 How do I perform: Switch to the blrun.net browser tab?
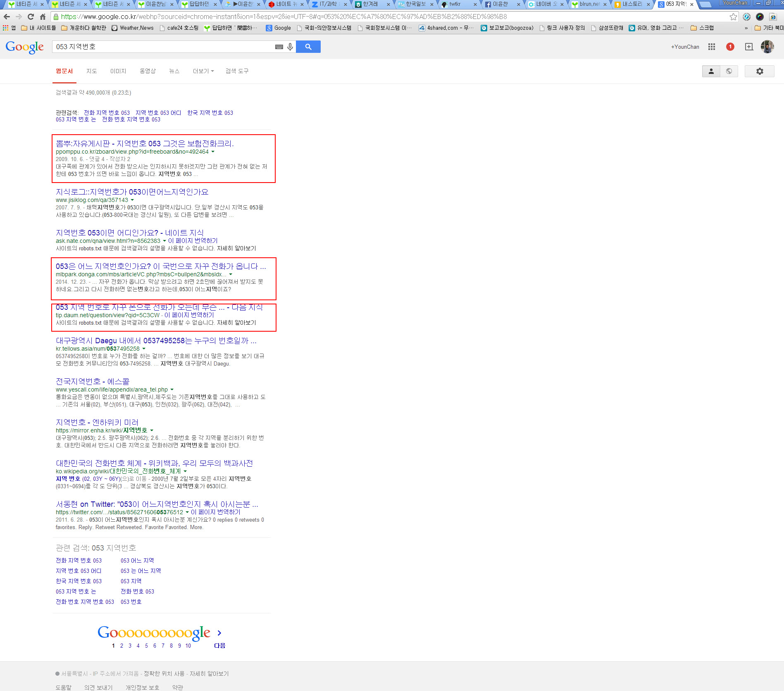click(589, 4)
